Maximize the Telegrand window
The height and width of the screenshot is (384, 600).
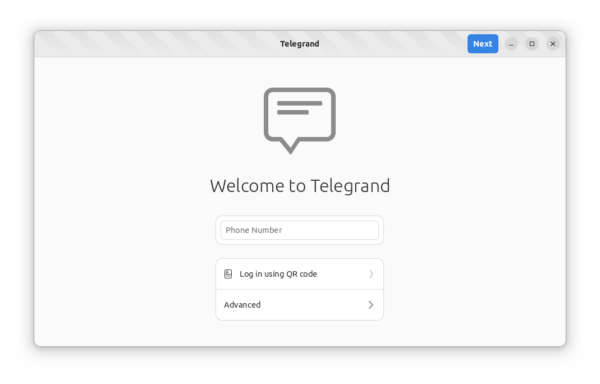coord(532,44)
